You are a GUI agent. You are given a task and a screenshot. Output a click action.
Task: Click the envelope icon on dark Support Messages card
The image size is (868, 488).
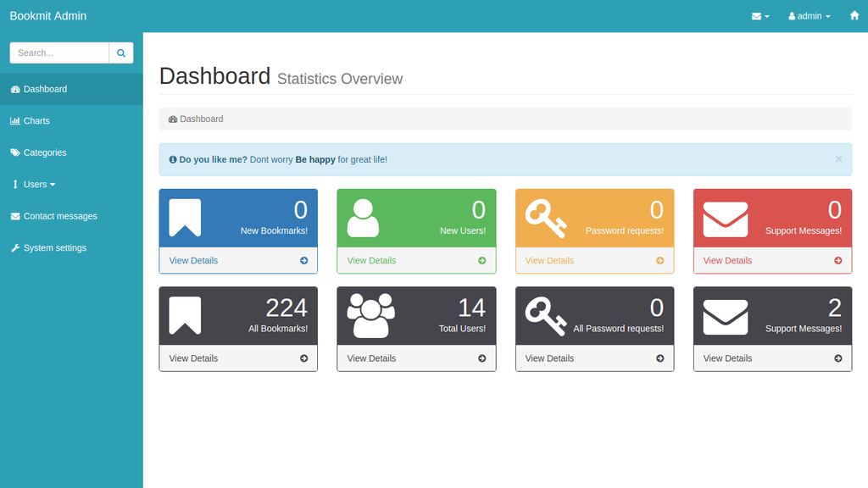(x=726, y=317)
